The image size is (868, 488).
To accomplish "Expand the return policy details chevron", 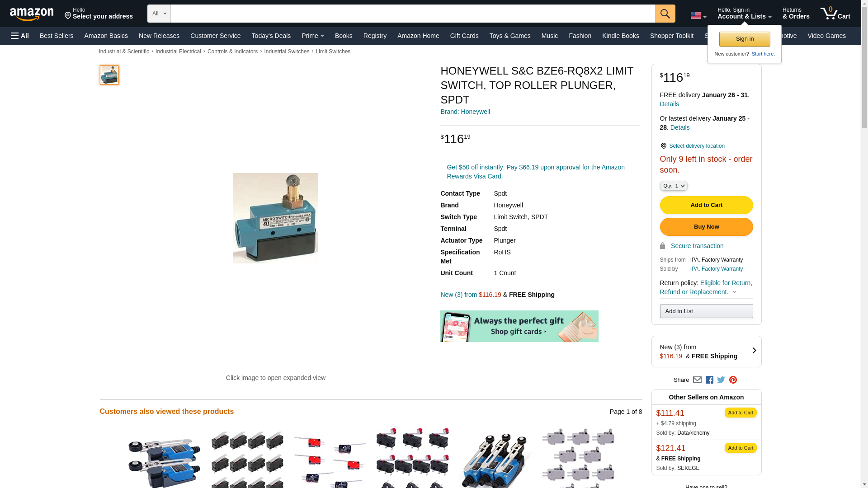I will pyautogui.click(x=734, y=292).
